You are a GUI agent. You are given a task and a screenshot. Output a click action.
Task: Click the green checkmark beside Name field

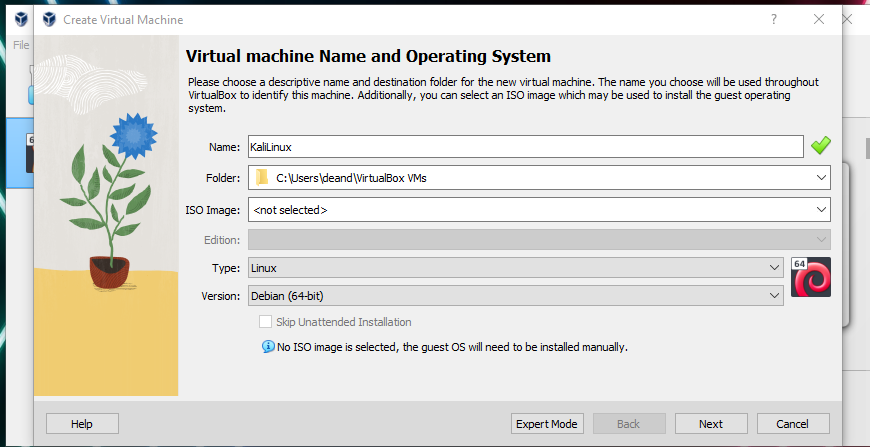[x=821, y=146]
